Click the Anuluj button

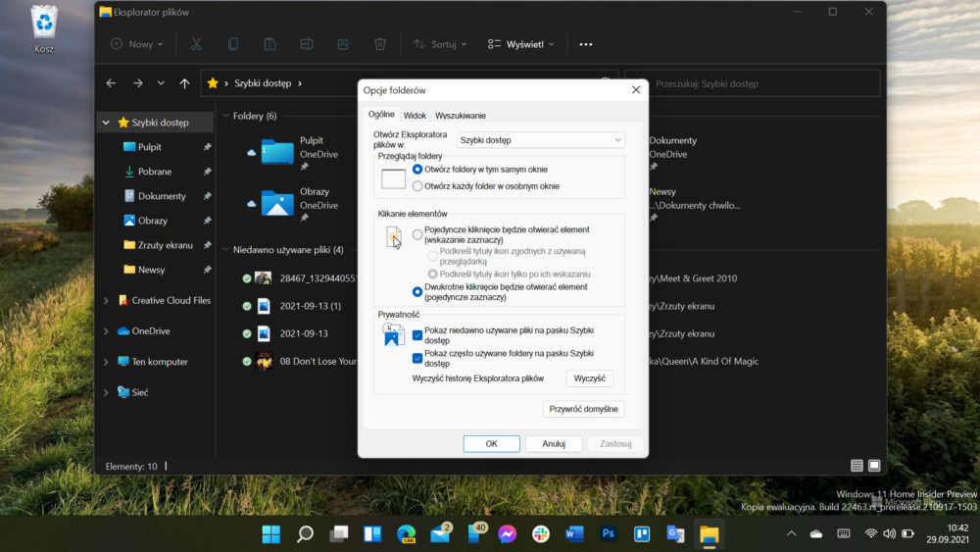point(554,444)
